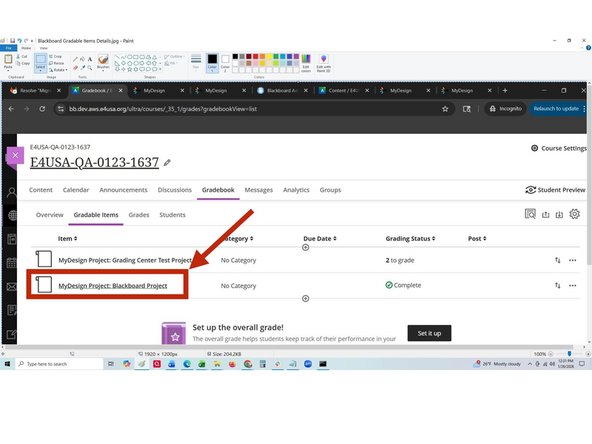Viewport: 592px width, 444px height.
Task: Click the Gradebook upload icon
Action: tap(546, 214)
